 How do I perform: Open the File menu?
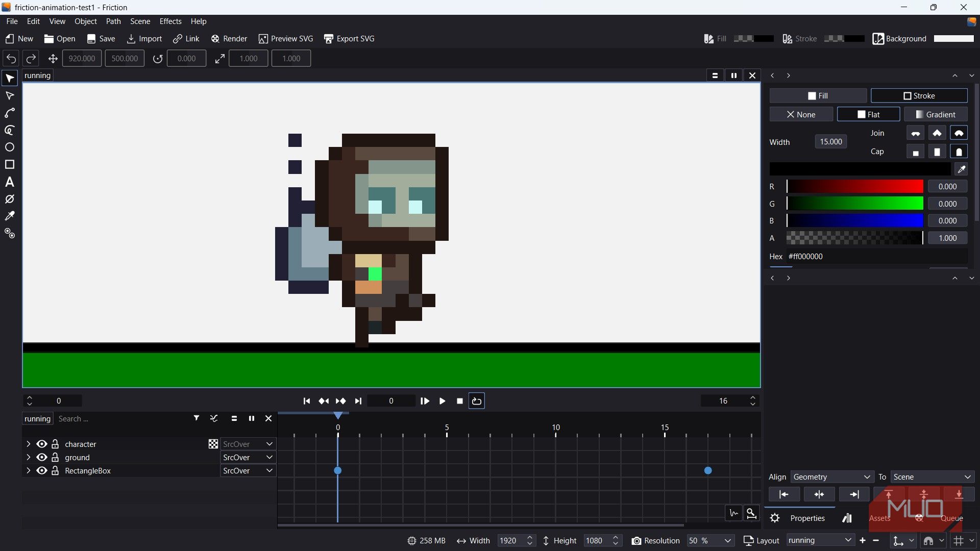(x=12, y=21)
